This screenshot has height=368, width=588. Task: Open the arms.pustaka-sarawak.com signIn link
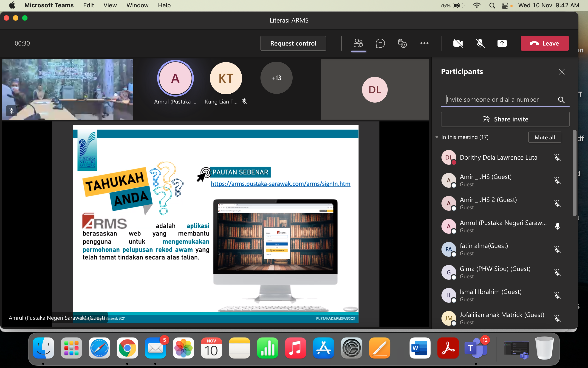[280, 184]
